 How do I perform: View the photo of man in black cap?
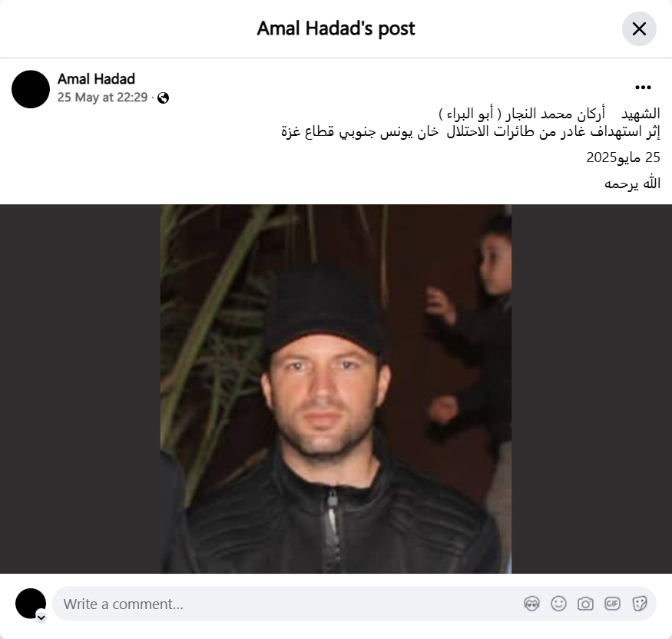(x=336, y=389)
